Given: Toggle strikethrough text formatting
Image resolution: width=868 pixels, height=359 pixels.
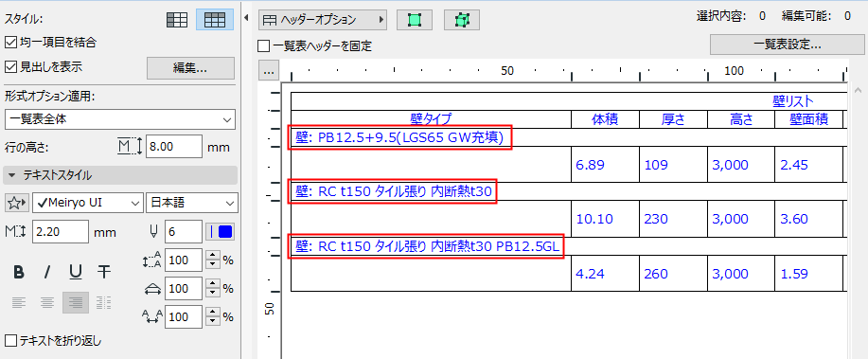Looking at the screenshot, I should tap(103, 272).
